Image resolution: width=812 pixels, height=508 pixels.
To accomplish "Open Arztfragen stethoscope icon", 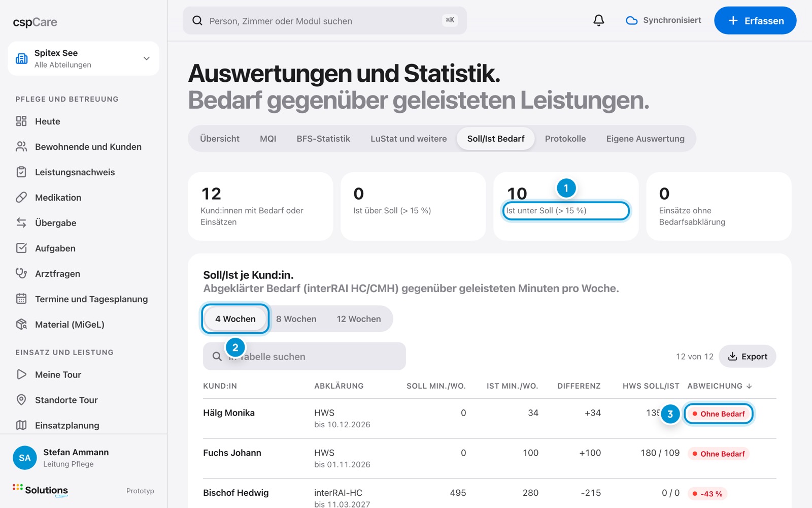I will pyautogui.click(x=21, y=273).
